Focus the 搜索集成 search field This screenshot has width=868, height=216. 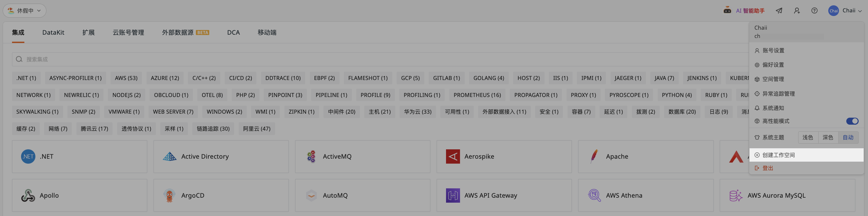[x=380, y=59]
